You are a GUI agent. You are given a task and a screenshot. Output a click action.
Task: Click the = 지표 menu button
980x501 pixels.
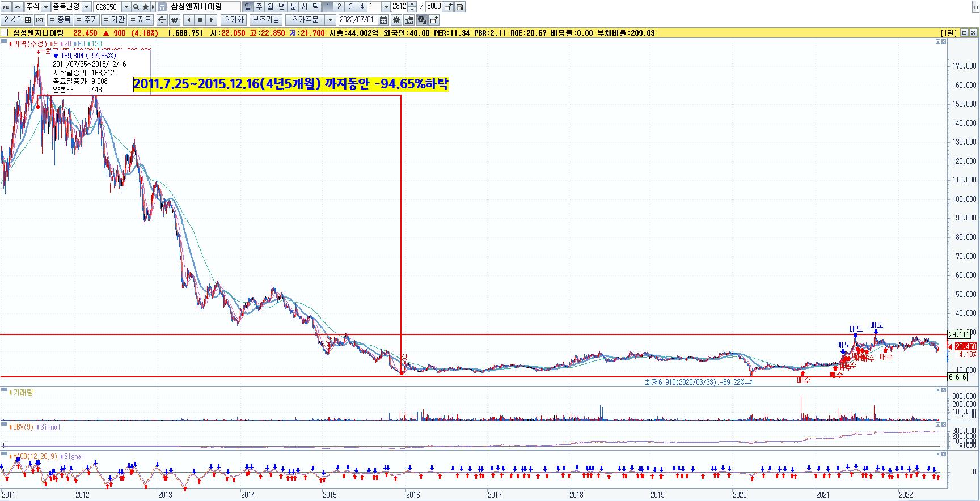click(141, 20)
